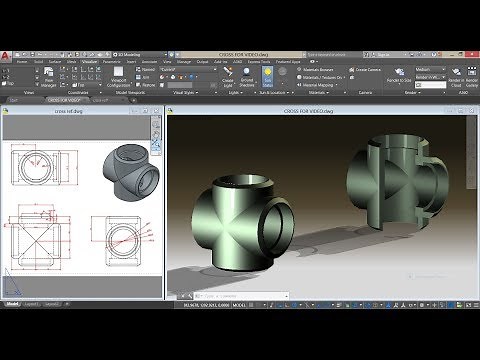Expand the Visual Styles panel
The width and height of the screenshot is (480, 360).
point(185,93)
